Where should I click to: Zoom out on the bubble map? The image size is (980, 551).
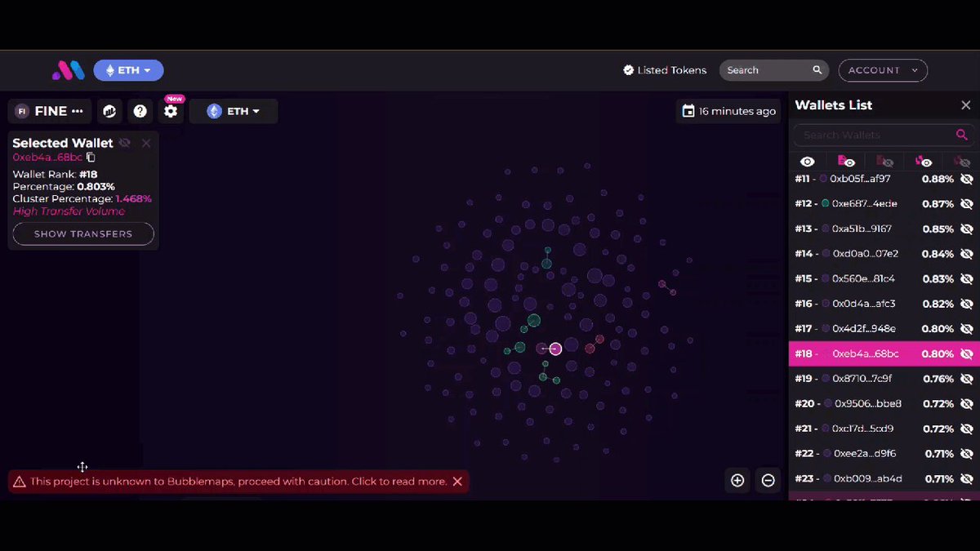[x=768, y=480]
